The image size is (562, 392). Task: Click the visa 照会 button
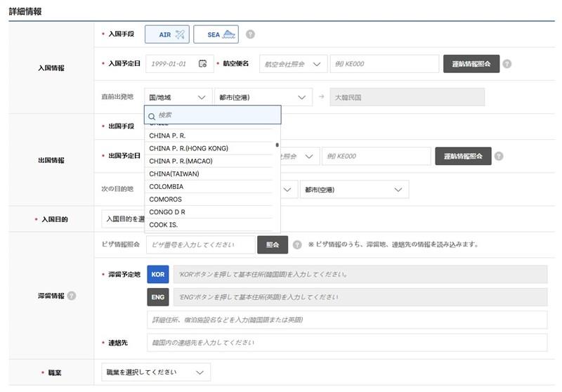tap(273, 244)
